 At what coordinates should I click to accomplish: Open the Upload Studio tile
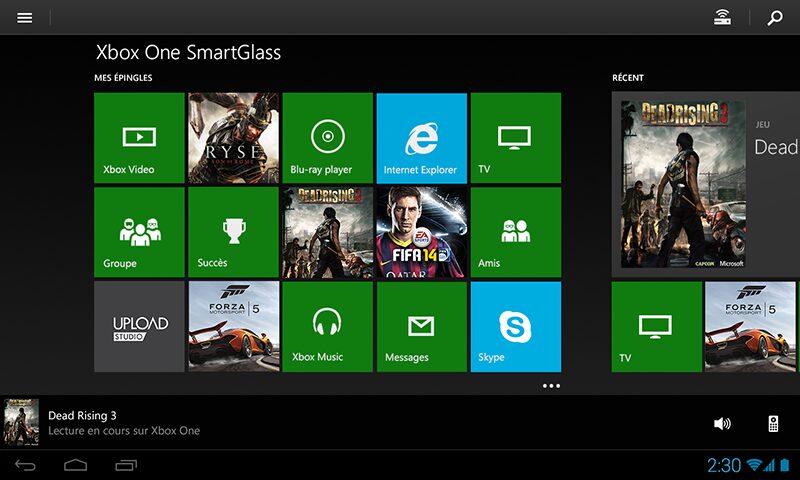coord(139,326)
